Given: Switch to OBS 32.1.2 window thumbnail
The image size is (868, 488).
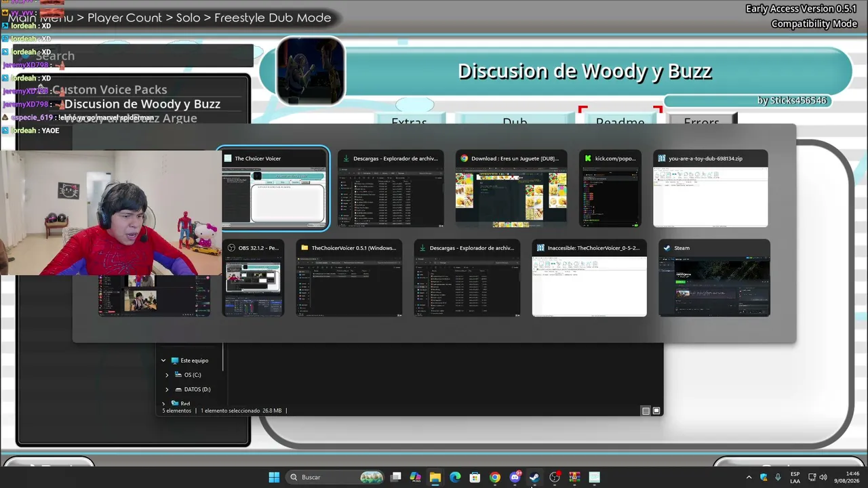Looking at the screenshot, I should 253,278.
